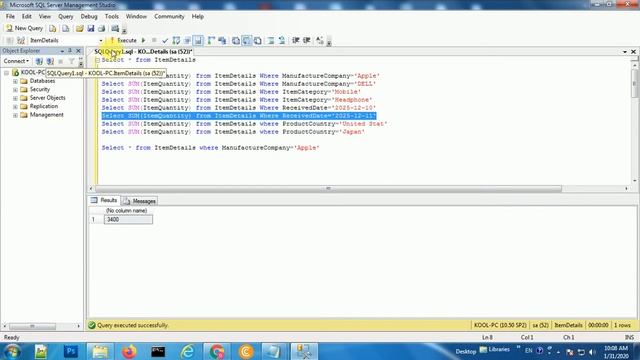Click the editor horizontal scrollbar
640x360 pixels.
pyautogui.click(x=328, y=189)
